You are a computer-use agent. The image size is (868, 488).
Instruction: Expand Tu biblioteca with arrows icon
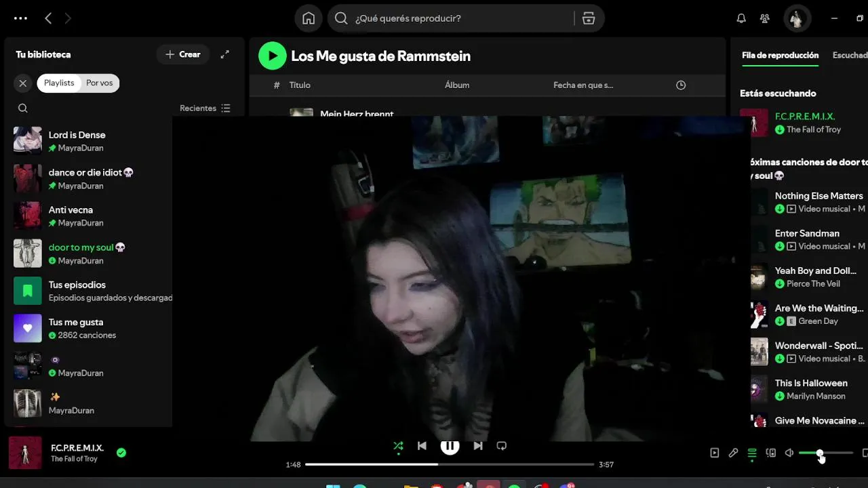(x=224, y=54)
